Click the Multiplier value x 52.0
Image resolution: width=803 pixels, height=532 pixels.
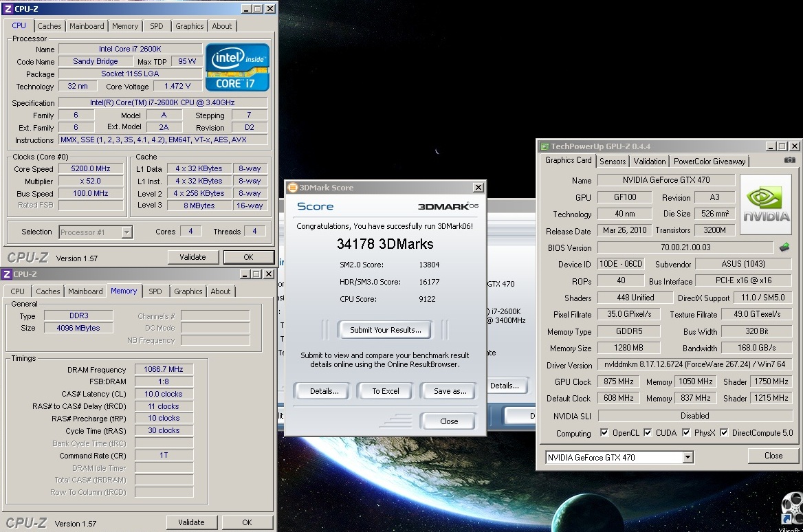tap(91, 181)
